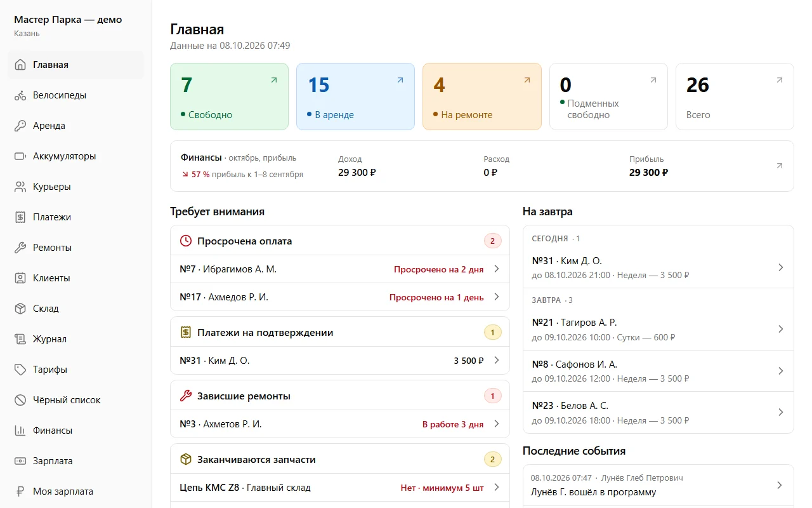Click the Заканчиваются запчасти section header
812x508 pixels.
tap(340, 459)
